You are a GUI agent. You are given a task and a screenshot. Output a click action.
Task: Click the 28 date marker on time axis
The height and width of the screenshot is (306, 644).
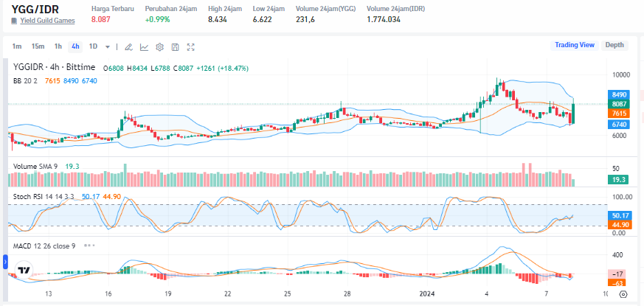tap(347, 294)
